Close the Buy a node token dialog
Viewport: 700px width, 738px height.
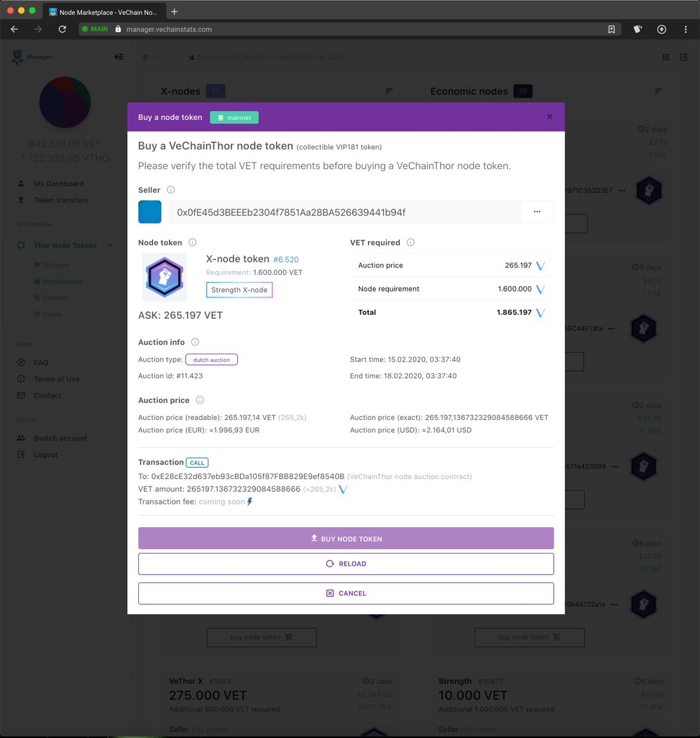(549, 117)
